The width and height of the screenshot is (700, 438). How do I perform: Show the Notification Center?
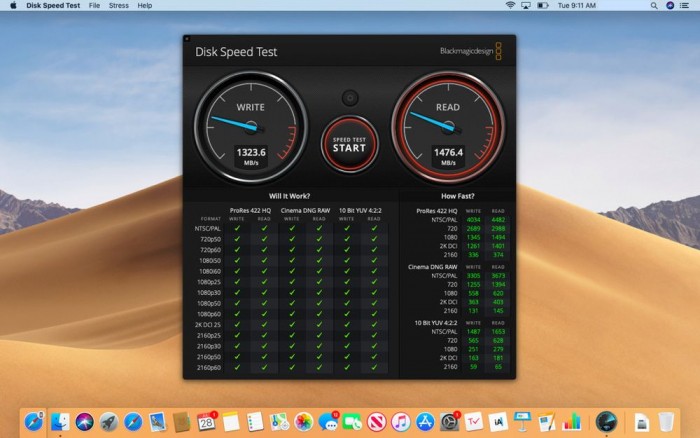coord(688,5)
